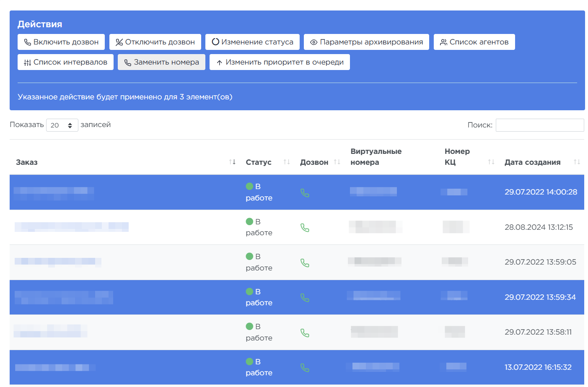Click the phone icon in the 13.07.2022 16:15:32 row

pyautogui.click(x=305, y=368)
